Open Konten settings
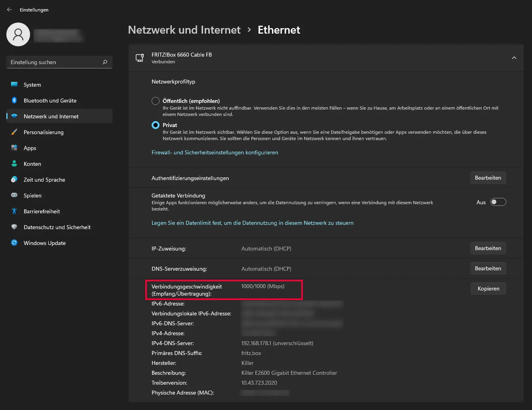532x410 pixels. click(59, 164)
